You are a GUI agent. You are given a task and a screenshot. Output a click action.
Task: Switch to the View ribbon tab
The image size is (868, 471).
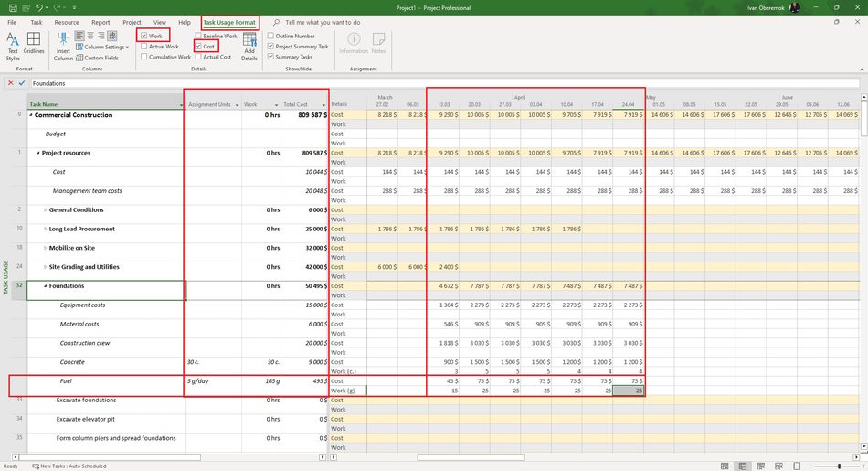pos(159,23)
